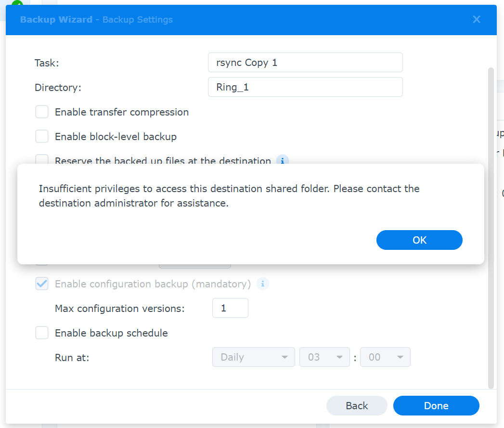Toggle Enable backup schedule checkbox
This screenshot has height=428, width=504.
42,333
